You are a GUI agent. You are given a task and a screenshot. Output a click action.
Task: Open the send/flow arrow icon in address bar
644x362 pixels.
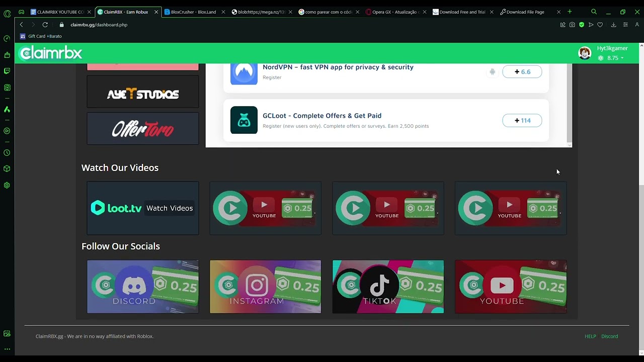pyautogui.click(x=591, y=25)
